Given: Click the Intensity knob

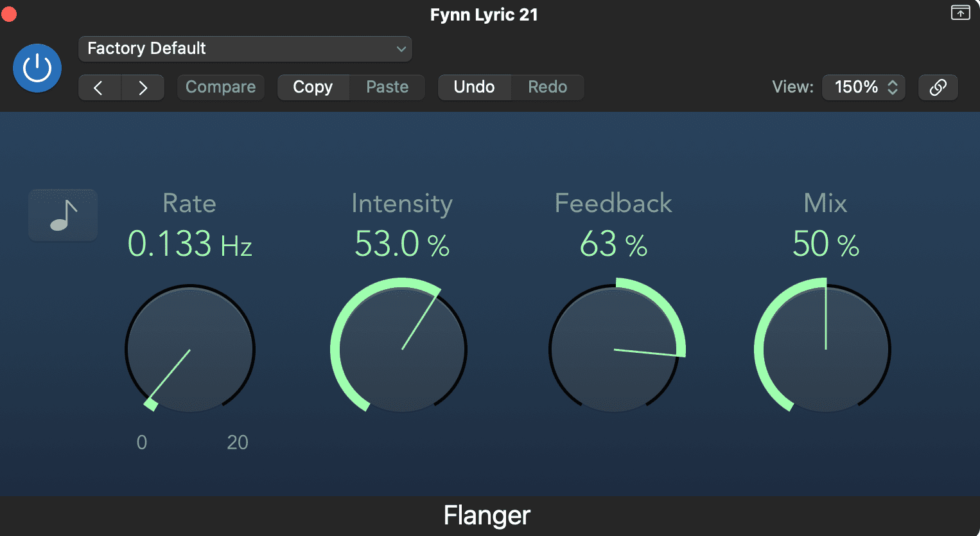Looking at the screenshot, I should (401, 350).
